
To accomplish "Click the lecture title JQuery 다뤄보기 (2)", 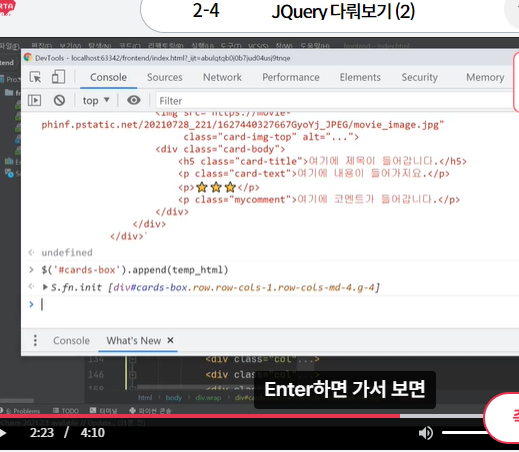I will 343,11.
